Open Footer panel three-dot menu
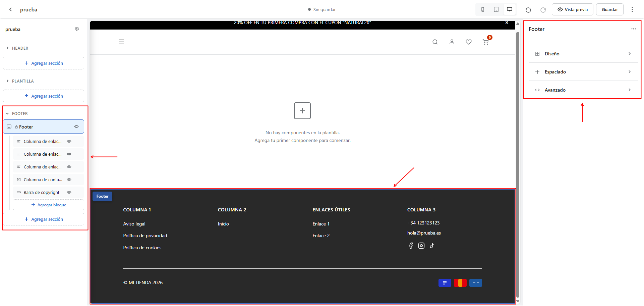 point(634,29)
